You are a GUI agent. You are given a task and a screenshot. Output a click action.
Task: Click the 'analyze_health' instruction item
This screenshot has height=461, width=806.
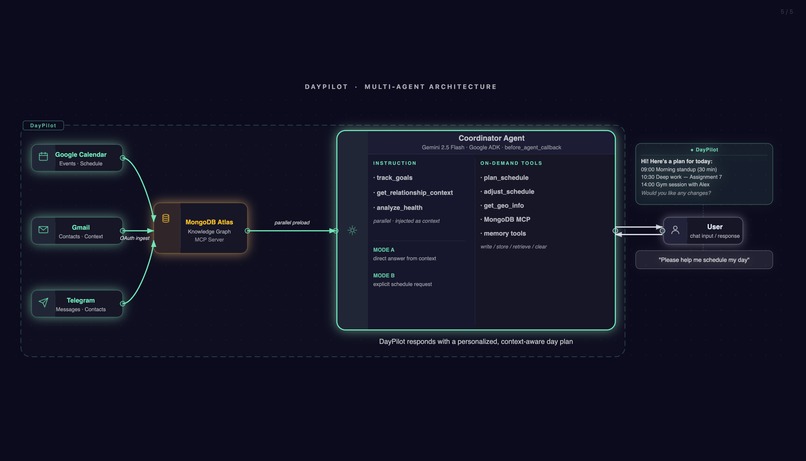[398, 207]
